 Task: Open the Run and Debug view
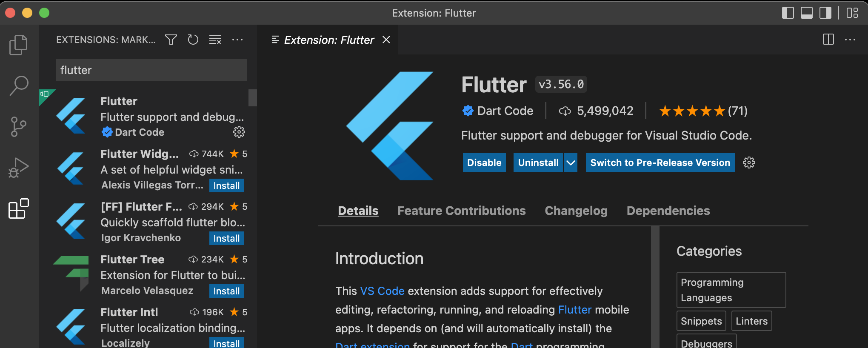pyautogui.click(x=18, y=168)
